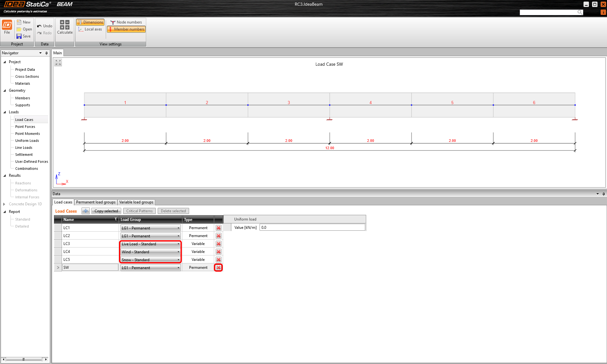Image resolution: width=607 pixels, height=364 pixels.
Task: Open the File menu icon
Action: coord(7,27)
